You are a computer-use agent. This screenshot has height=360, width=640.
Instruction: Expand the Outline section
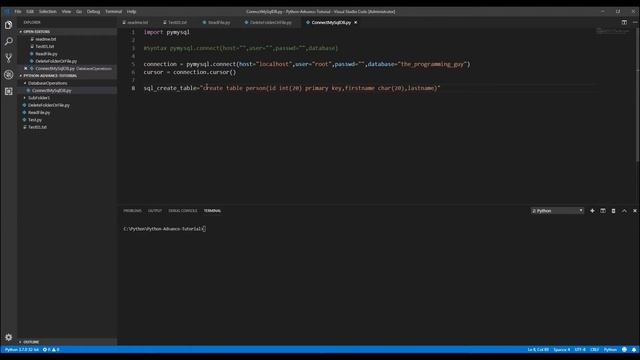tap(31, 342)
